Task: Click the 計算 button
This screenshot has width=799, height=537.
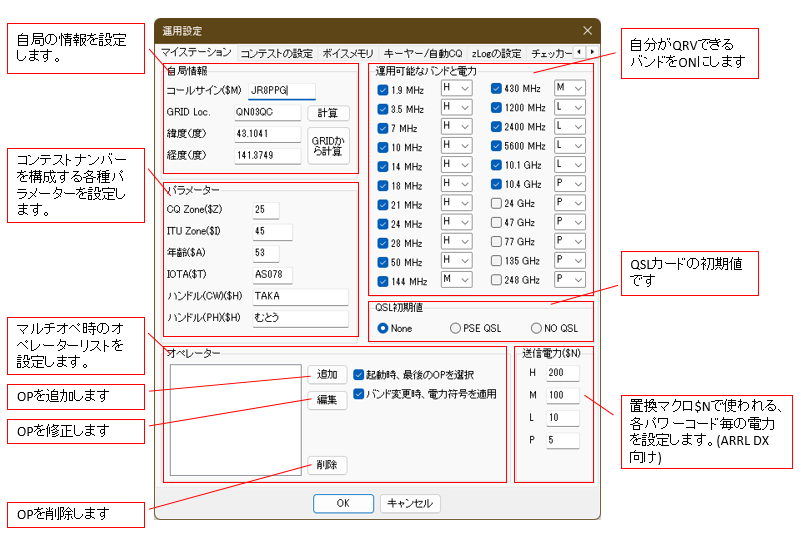Action: click(328, 113)
